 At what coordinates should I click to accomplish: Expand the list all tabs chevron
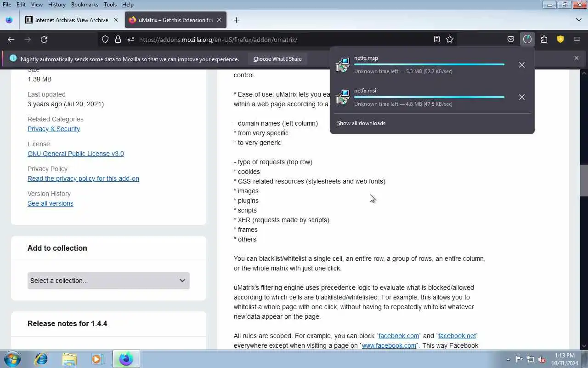click(579, 20)
